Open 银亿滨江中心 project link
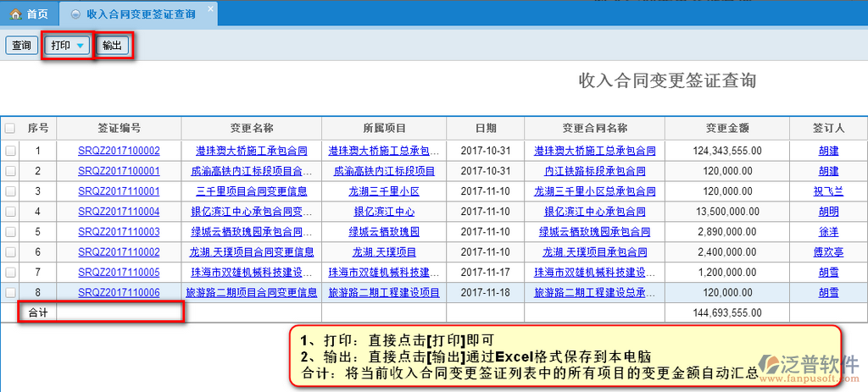 tap(384, 212)
